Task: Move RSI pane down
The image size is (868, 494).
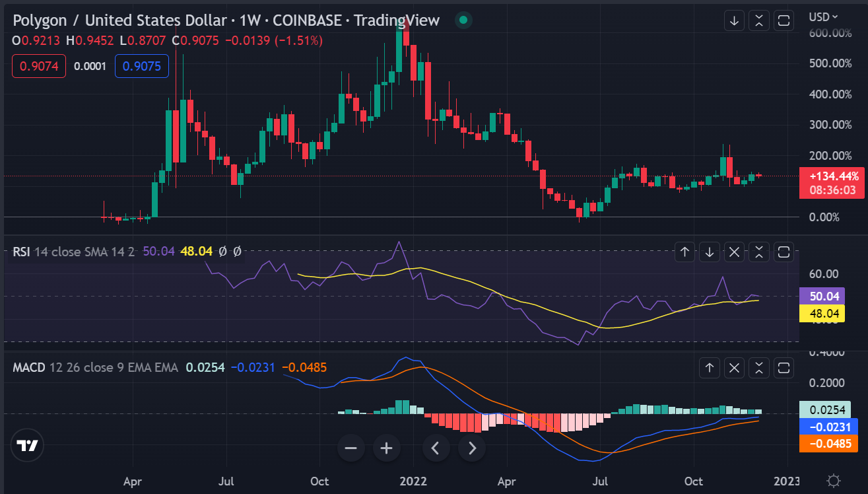Action: [710, 252]
